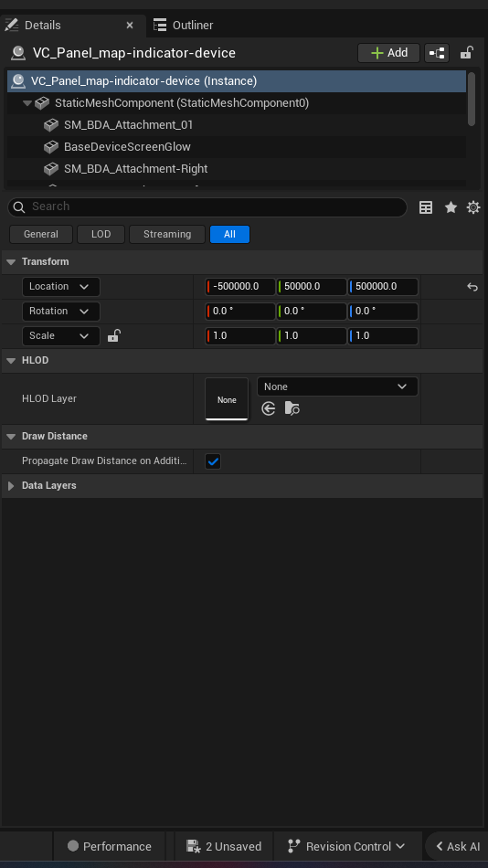Toggle the Details panel lock icon
The image size is (488, 868).
click(466, 53)
